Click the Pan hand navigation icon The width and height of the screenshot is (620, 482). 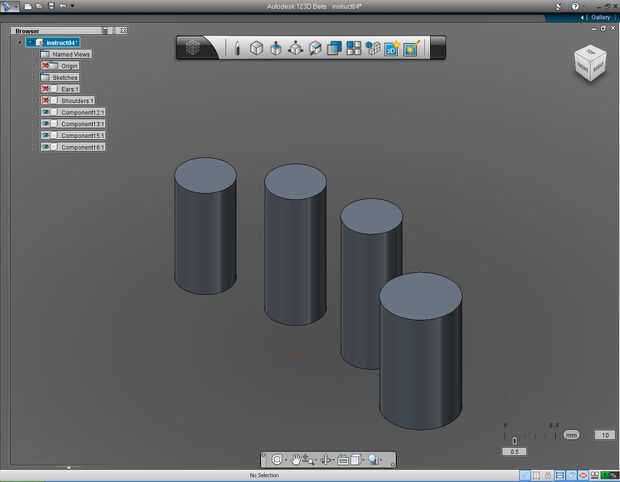(x=297, y=460)
